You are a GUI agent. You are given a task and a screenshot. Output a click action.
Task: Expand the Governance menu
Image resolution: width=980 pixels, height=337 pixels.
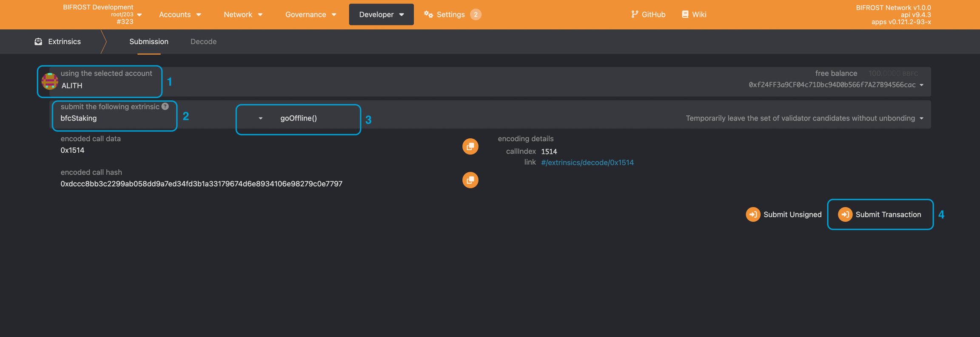(311, 14)
